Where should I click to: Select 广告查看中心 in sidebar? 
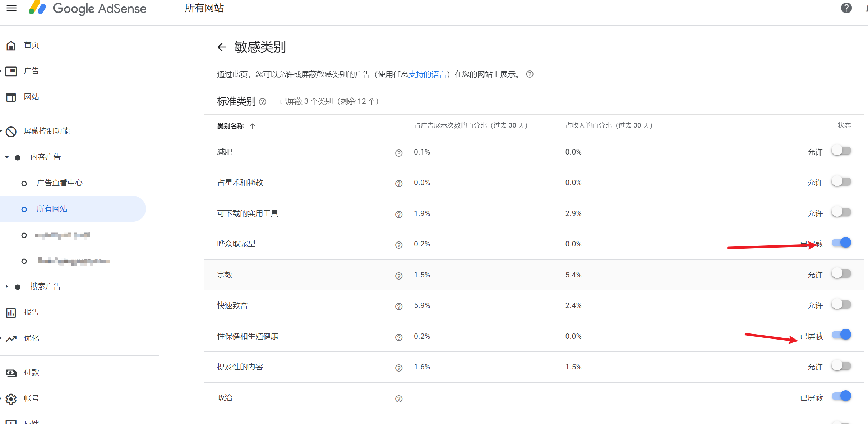59,183
